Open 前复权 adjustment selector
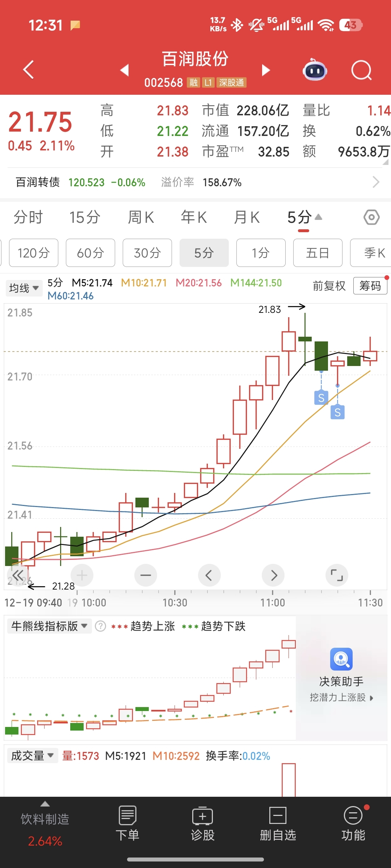Screen dimensions: 391x868 tap(329, 286)
